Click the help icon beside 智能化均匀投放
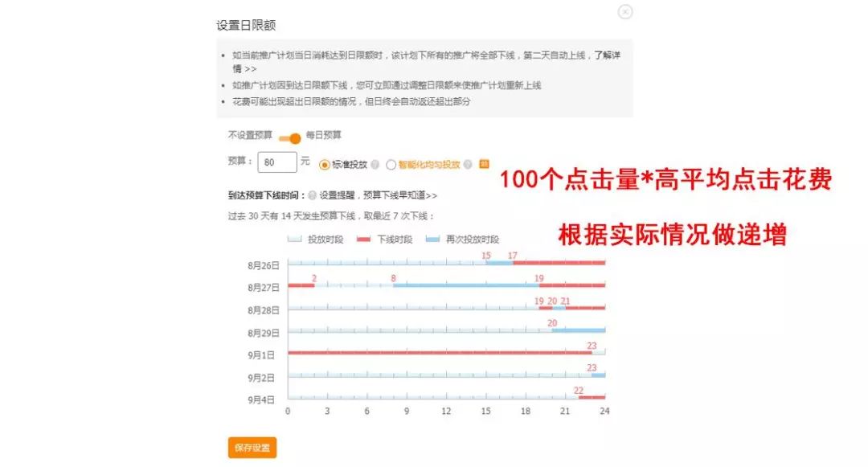Viewport: 868px width, 467px height. [468, 164]
